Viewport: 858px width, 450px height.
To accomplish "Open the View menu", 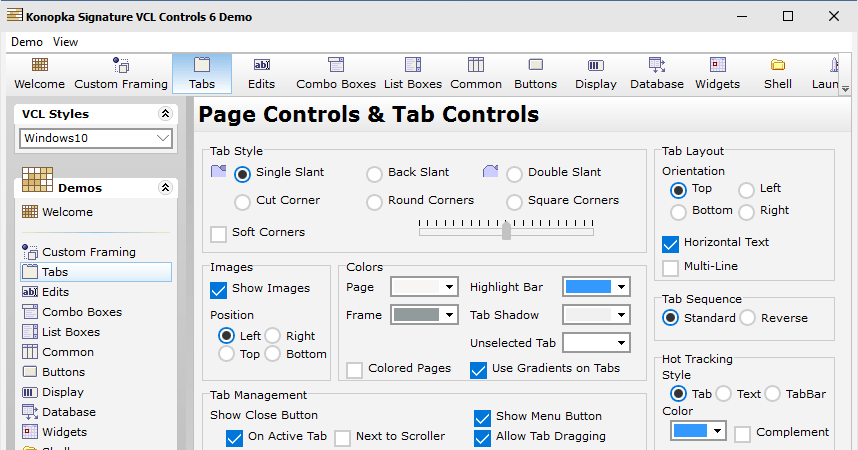I will 66,42.
